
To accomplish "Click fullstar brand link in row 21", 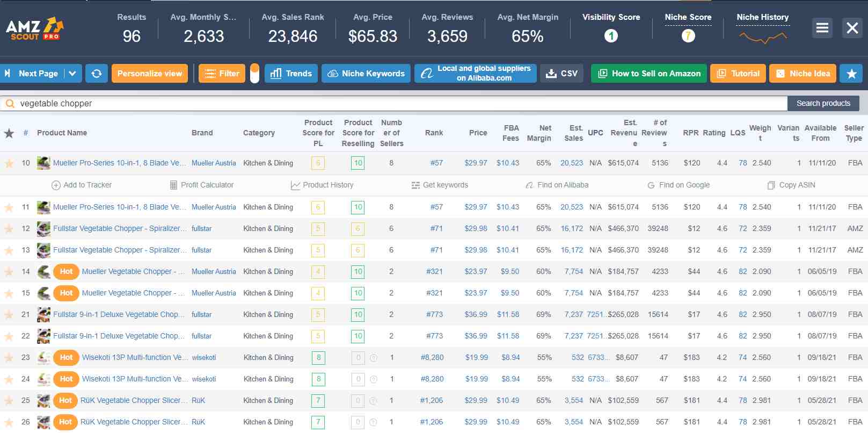I will click(x=202, y=315).
